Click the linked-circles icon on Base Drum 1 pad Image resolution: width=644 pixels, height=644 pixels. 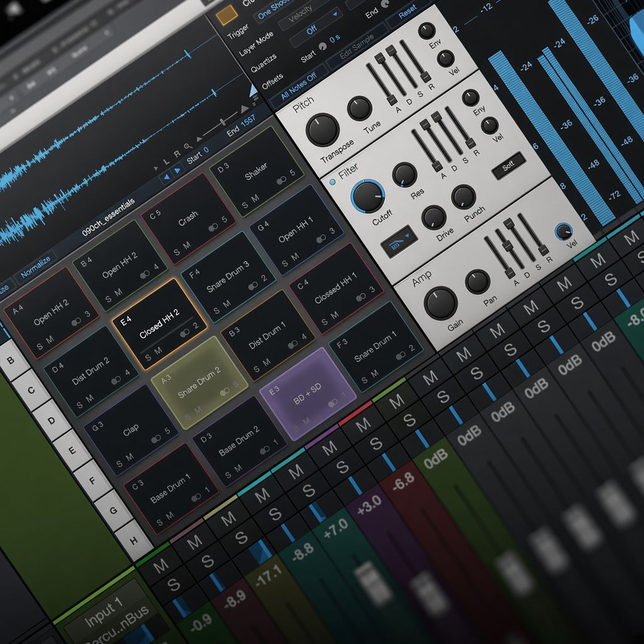coord(196,497)
